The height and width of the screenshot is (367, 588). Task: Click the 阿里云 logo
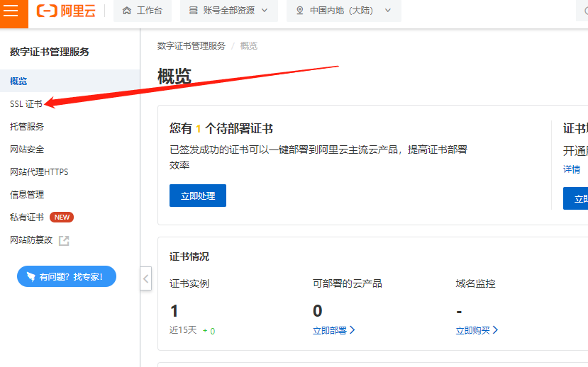point(66,11)
